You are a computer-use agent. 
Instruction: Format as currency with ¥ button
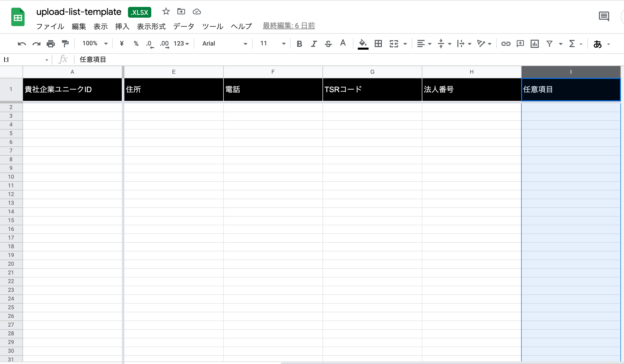pos(122,44)
